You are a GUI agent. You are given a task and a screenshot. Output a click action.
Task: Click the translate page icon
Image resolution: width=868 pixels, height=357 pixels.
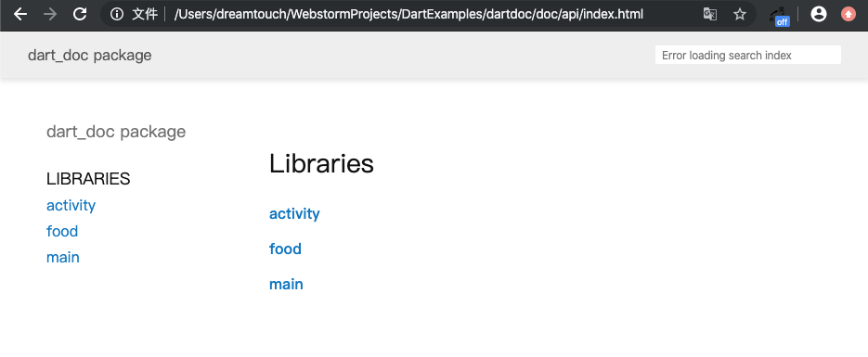(709, 14)
